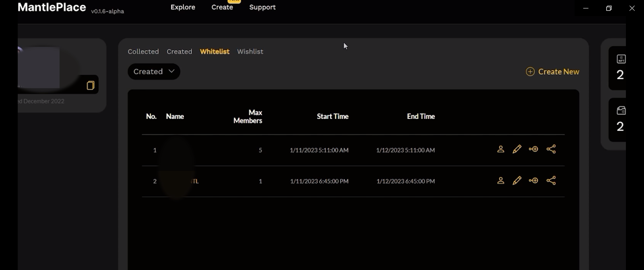This screenshot has height=270, width=644.
Task: Click the End Time column header
Action: [x=421, y=117]
